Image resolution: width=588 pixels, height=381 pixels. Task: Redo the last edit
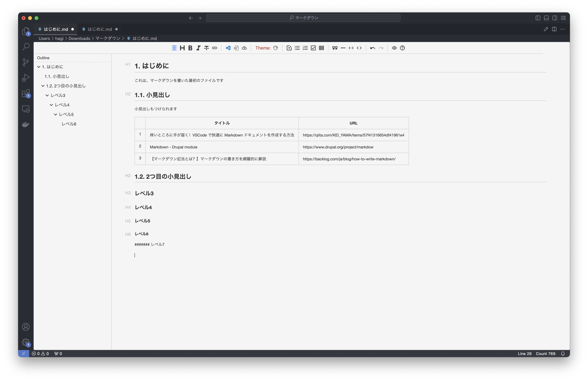click(x=381, y=48)
